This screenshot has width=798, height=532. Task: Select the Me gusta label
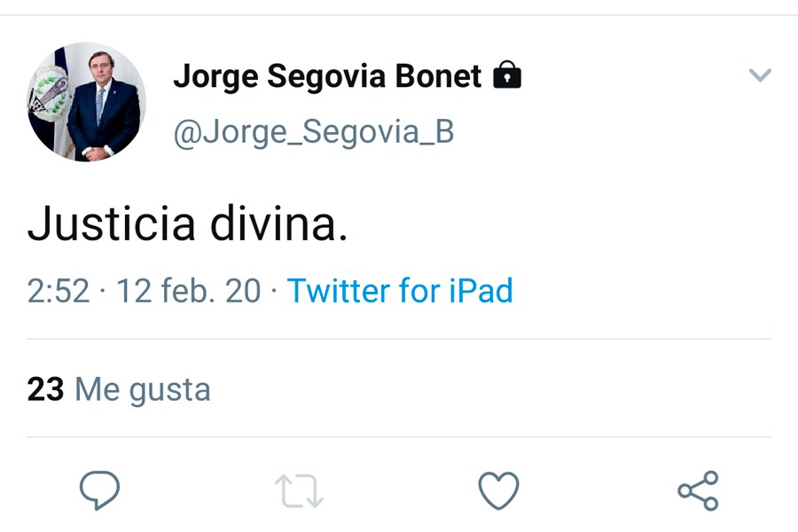click(x=143, y=389)
